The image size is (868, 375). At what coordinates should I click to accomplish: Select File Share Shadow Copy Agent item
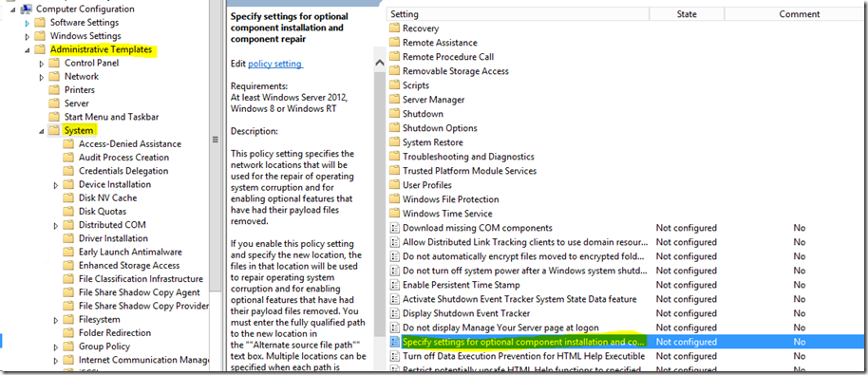140,292
